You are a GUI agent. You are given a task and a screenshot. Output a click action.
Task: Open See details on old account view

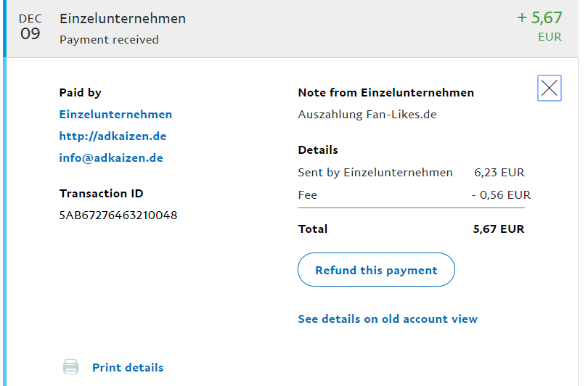[x=388, y=319]
